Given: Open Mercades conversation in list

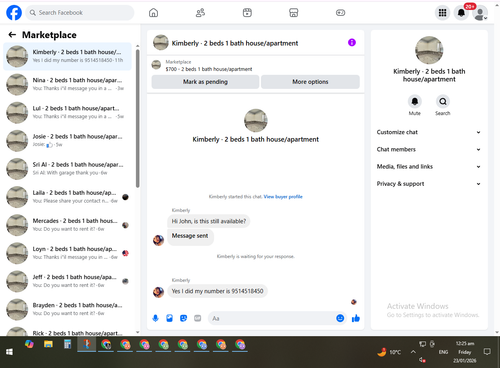Looking at the screenshot, I should [67, 225].
